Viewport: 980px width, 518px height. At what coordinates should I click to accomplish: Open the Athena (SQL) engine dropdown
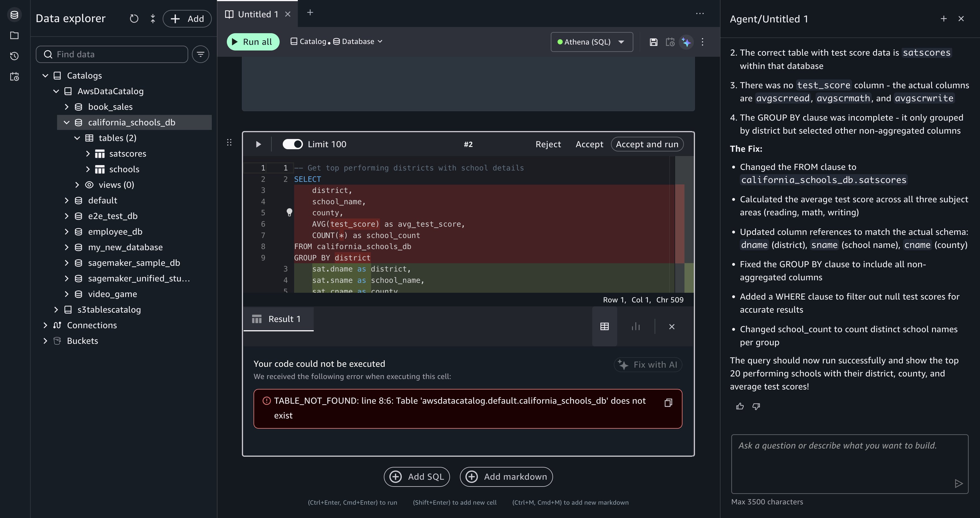(x=592, y=42)
